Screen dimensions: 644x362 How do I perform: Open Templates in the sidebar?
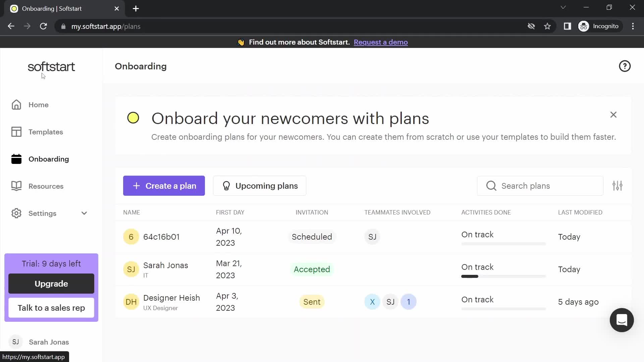click(46, 132)
